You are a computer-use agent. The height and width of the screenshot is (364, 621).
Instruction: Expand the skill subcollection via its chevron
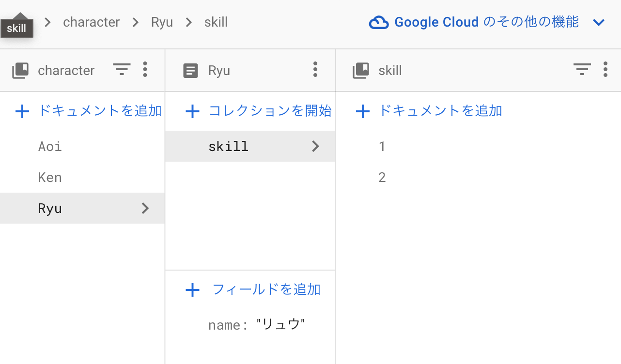(x=315, y=146)
